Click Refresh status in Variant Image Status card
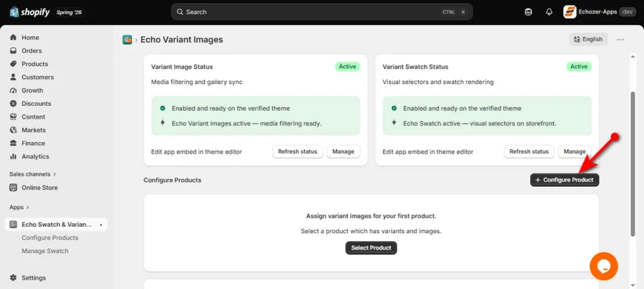Viewport: 644px width, 289px height. tap(297, 151)
